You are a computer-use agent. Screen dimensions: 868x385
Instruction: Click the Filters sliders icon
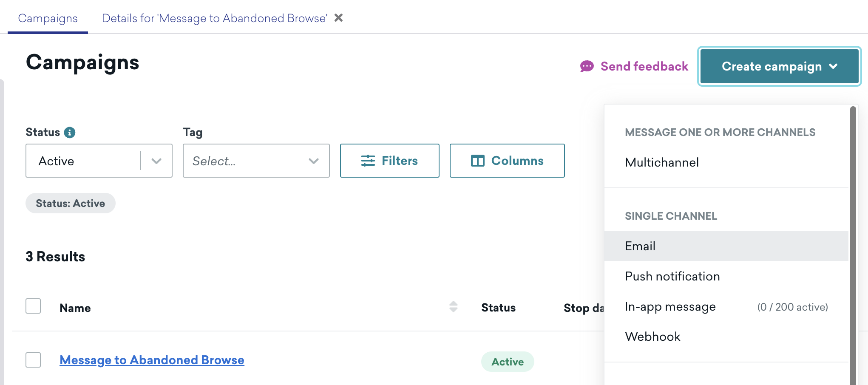pyautogui.click(x=368, y=161)
